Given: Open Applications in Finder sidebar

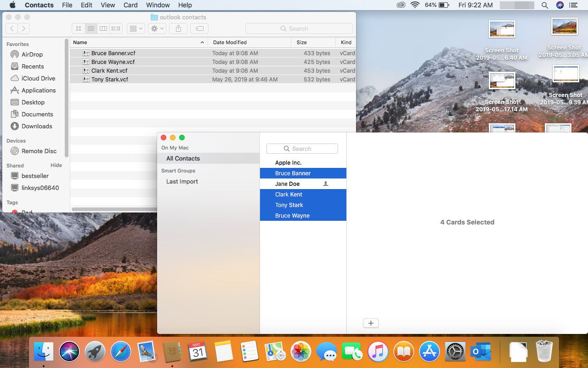Looking at the screenshot, I should [39, 90].
